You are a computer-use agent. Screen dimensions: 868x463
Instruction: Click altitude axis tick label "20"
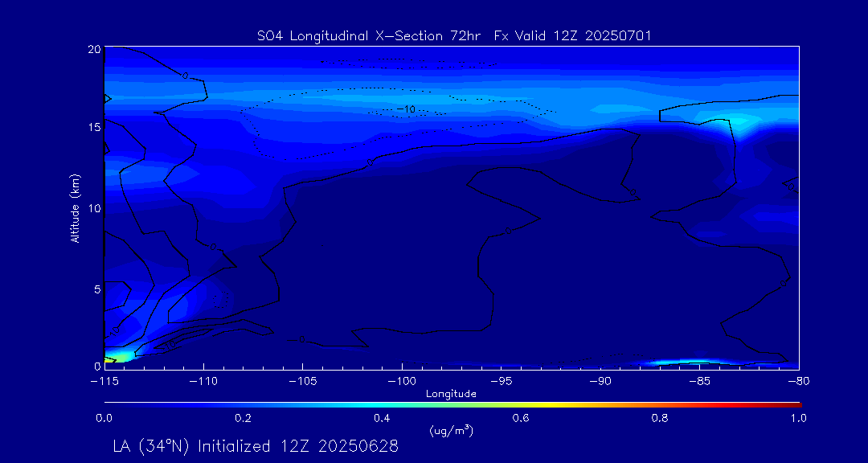(94, 49)
